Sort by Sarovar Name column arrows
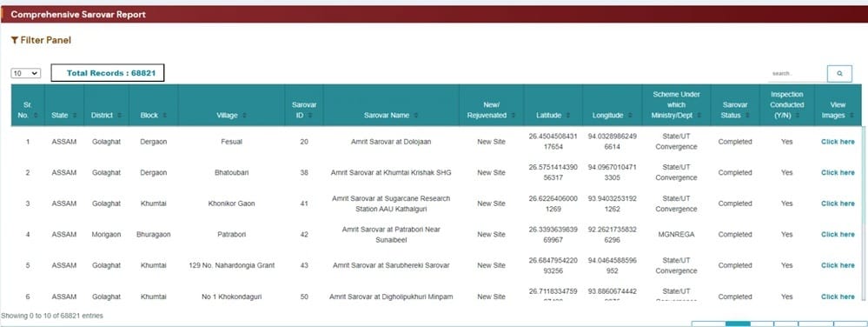This screenshot has width=868, height=327. 415,116
